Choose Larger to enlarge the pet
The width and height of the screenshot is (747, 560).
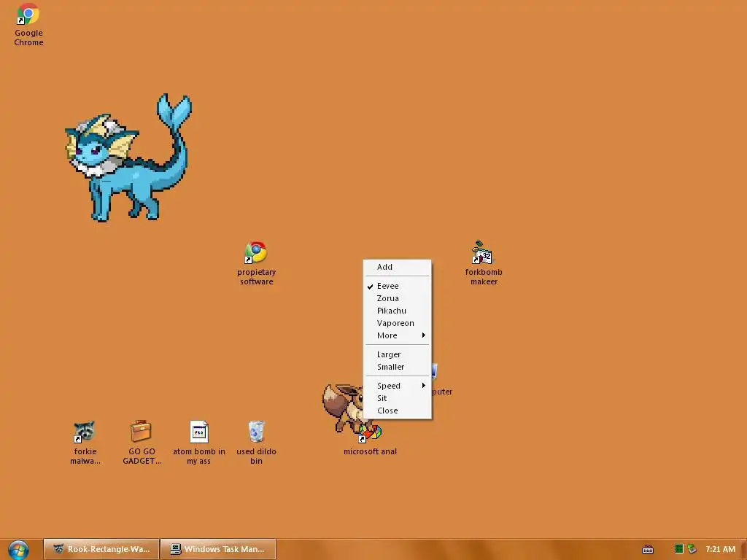(398, 354)
